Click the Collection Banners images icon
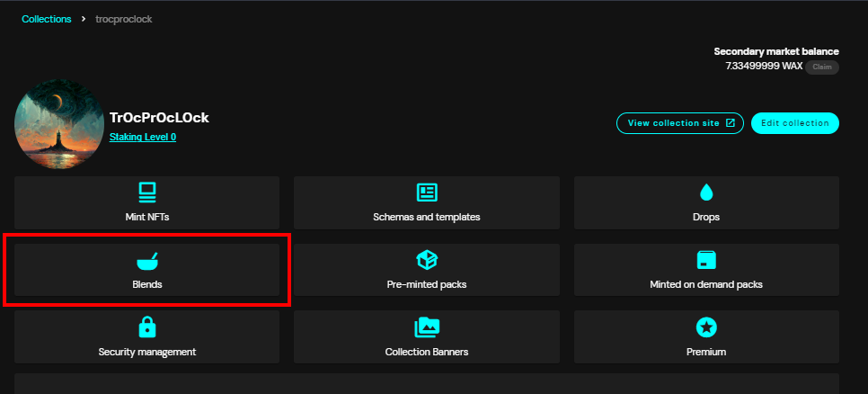868x394 pixels. tap(427, 327)
